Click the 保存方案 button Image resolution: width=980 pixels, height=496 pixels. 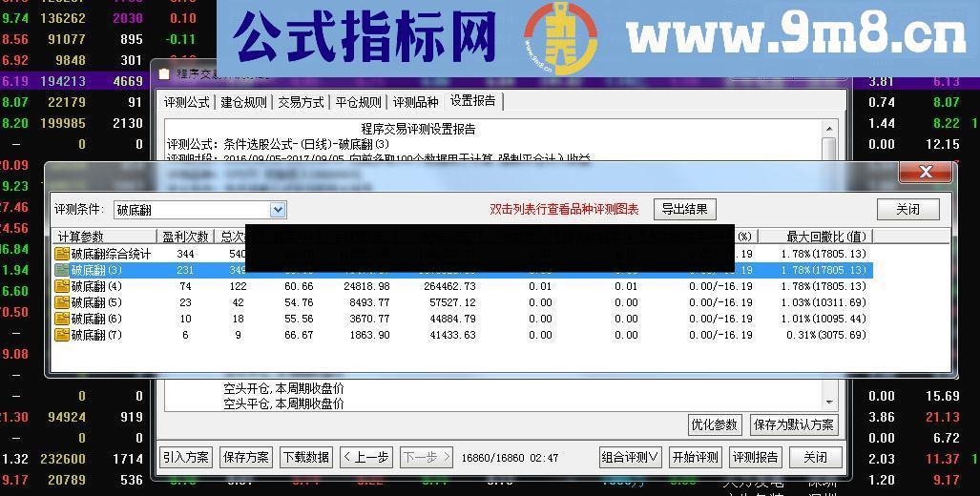pos(245,457)
